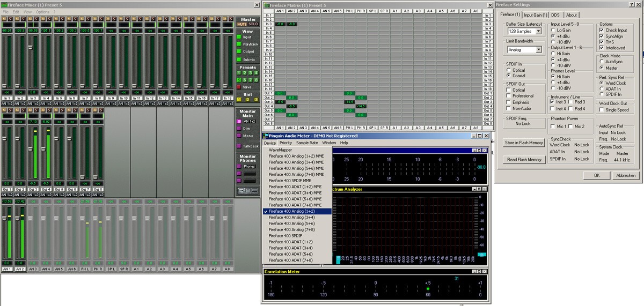
Task: Enable Single Speed Word Clock Out
Action: [x=601, y=110]
